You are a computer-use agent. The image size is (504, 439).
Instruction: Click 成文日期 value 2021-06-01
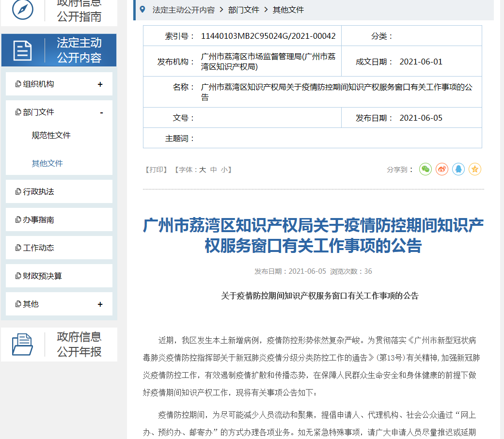click(421, 62)
